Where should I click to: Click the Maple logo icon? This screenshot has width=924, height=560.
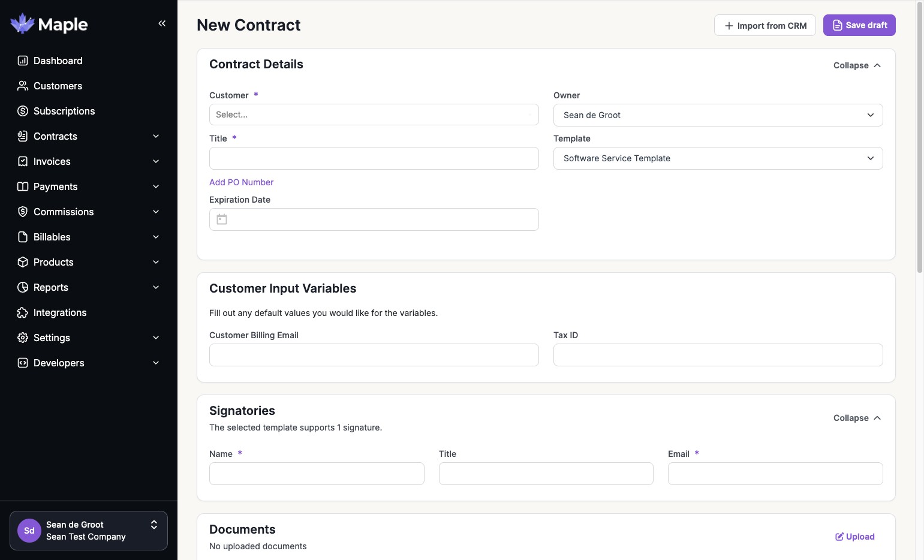[23, 24]
